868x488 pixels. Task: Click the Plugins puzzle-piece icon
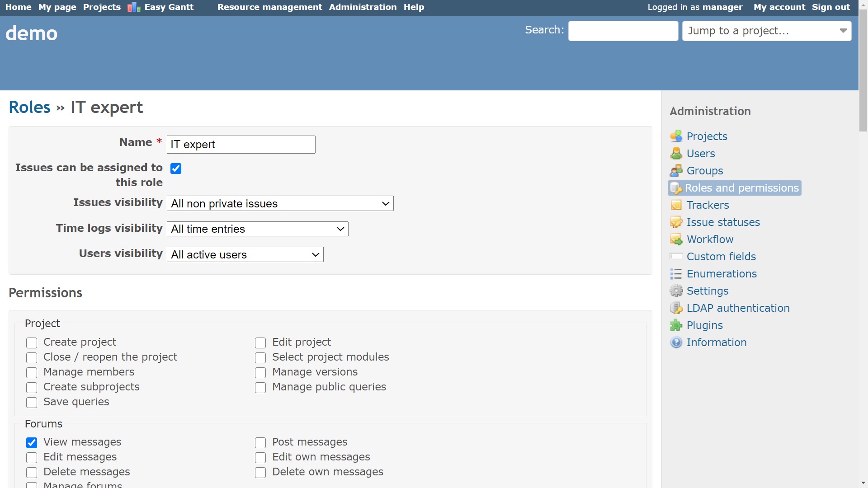click(x=676, y=325)
